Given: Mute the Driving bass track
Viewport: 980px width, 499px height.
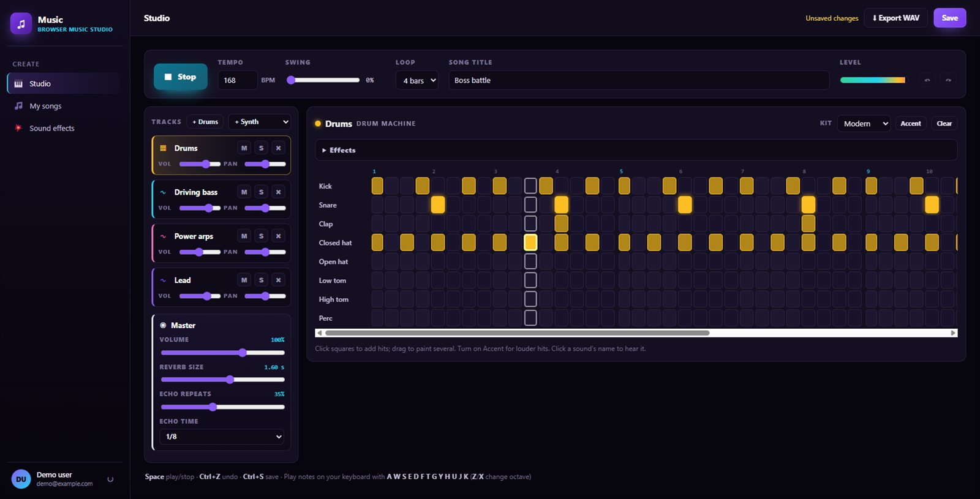Looking at the screenshot, I should (244, 192).
